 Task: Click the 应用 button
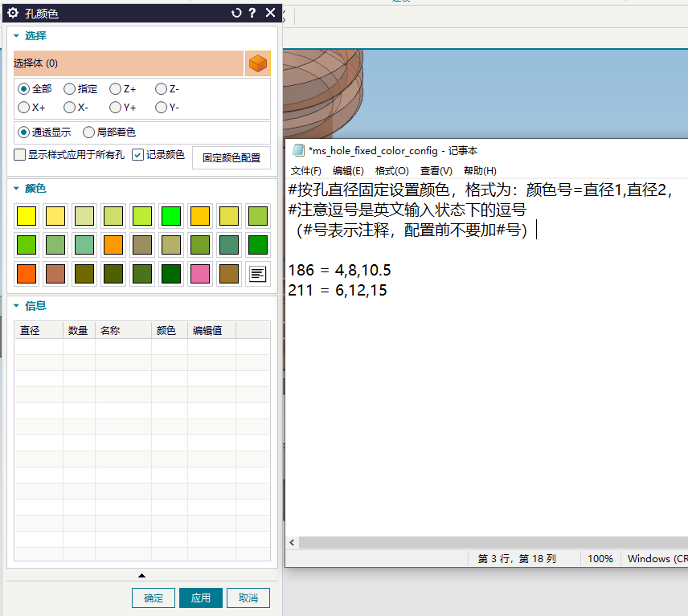[x=201, y=598]
